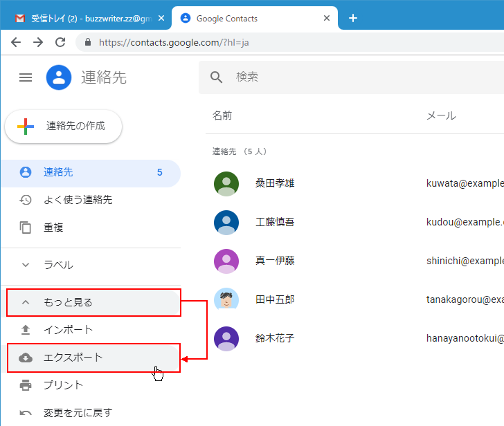504x426 pixels.
Task: Open contact 鈴木花子
Action: click(275, 338)
